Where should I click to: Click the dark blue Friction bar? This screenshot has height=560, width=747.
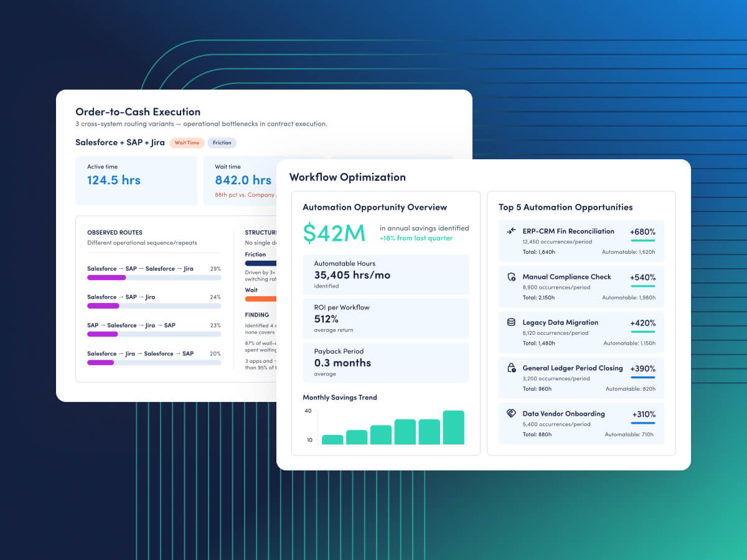tap(261, 263)
